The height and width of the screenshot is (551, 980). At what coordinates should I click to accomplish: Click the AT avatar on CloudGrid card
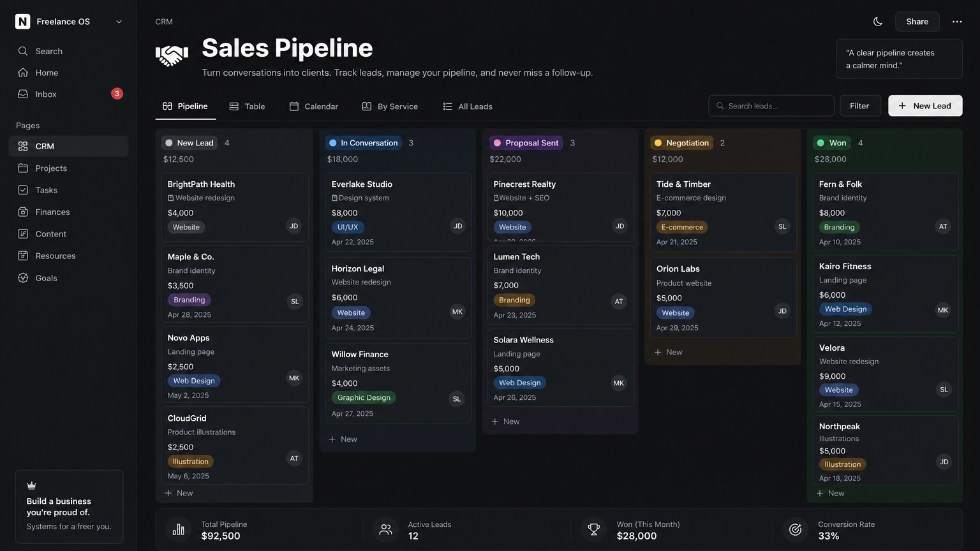tap(294, 459)
